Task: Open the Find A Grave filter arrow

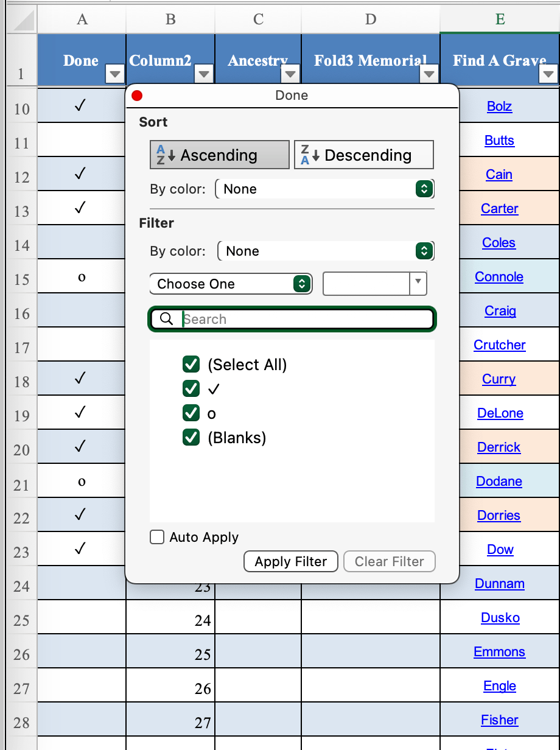Action: point(548,74)
